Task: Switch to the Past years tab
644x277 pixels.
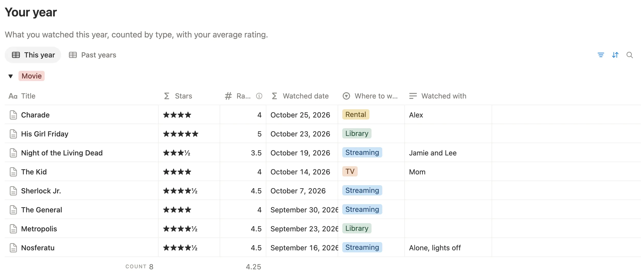Action: coord(93,55)
